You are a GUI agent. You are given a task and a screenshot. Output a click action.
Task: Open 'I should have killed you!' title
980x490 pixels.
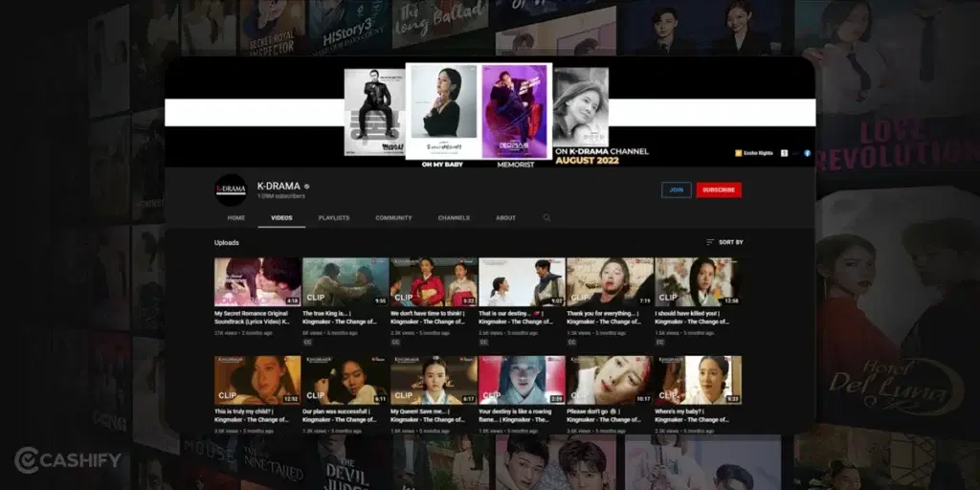(692, 318)
